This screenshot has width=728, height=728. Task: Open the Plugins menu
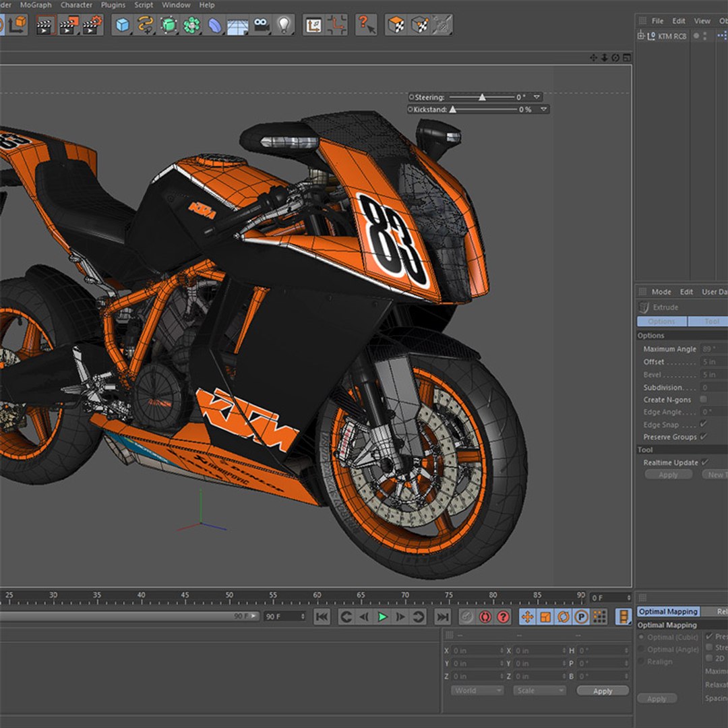[x=113, y=5]
